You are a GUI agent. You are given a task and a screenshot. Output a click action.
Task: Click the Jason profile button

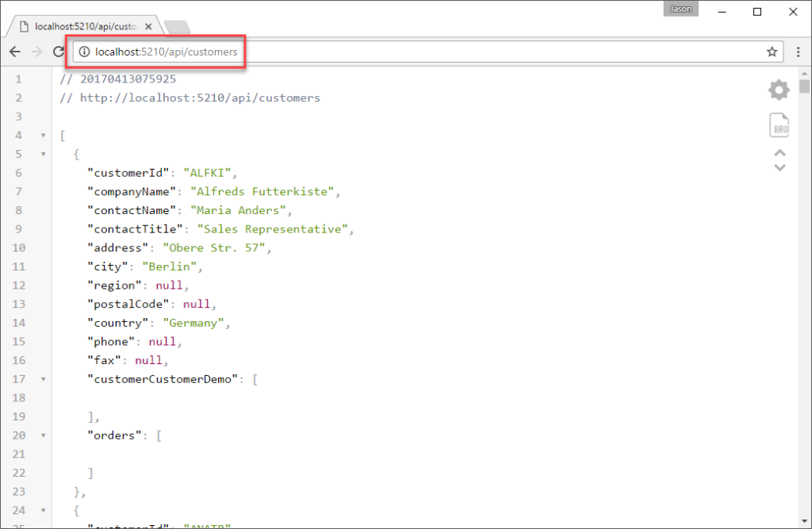680,10
